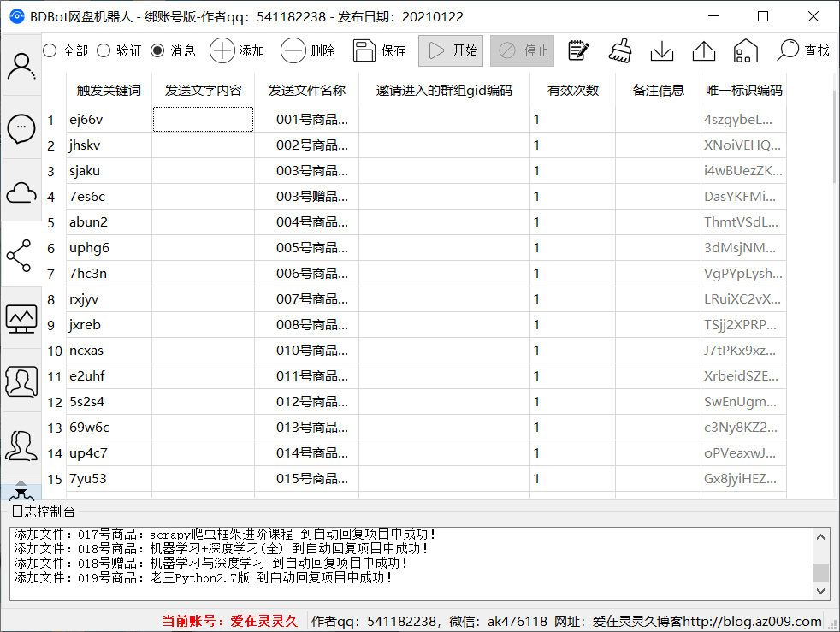
Task: Open the user account sidebar tab
Action: [x=21, y=66]
